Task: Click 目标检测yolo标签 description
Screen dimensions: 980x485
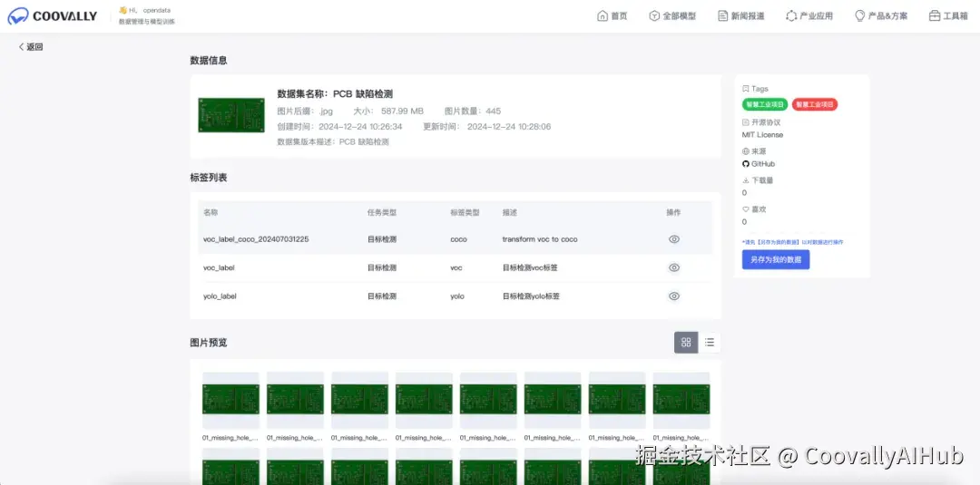Action: coord(531,296)
